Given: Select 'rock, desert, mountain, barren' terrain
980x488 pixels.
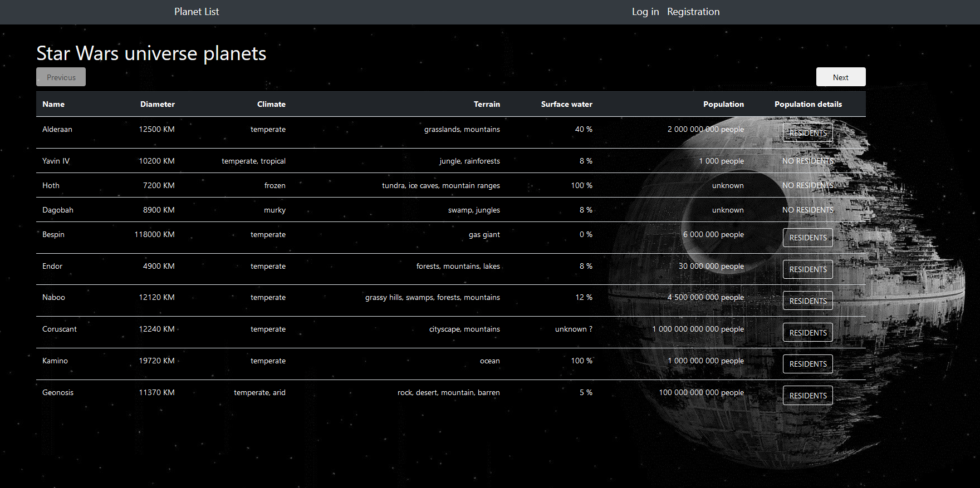Looking at the screenshot, I should (449, 392).
